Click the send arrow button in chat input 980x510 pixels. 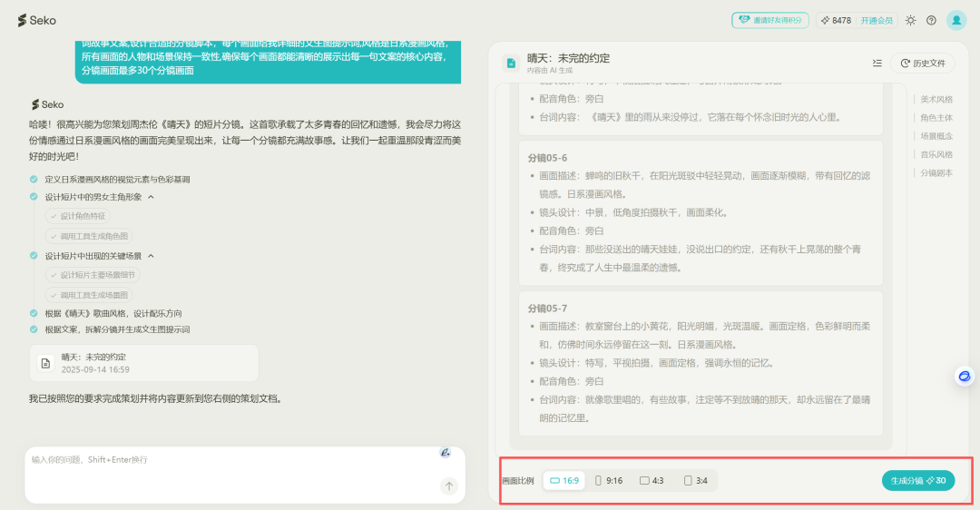(449, 486)
